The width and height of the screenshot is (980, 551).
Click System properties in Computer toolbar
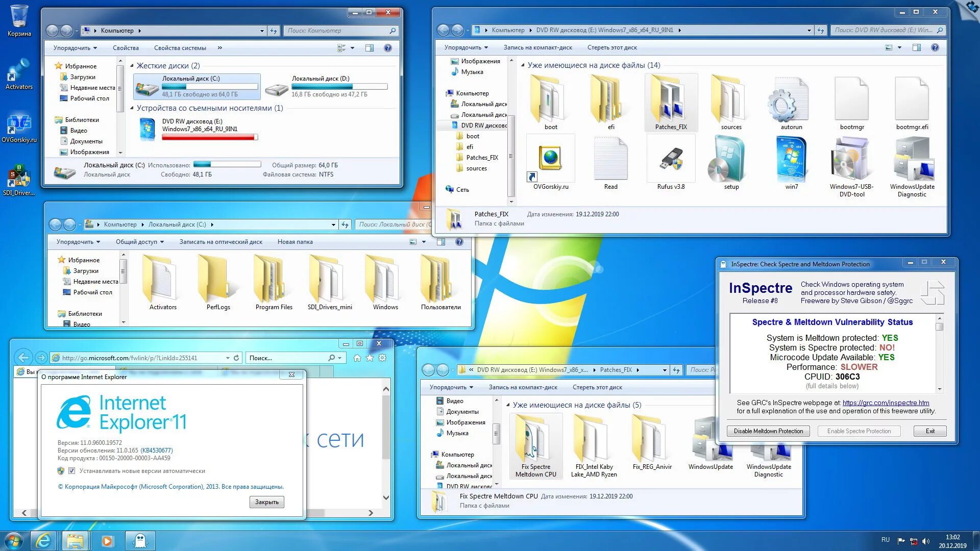click(180, 48)
